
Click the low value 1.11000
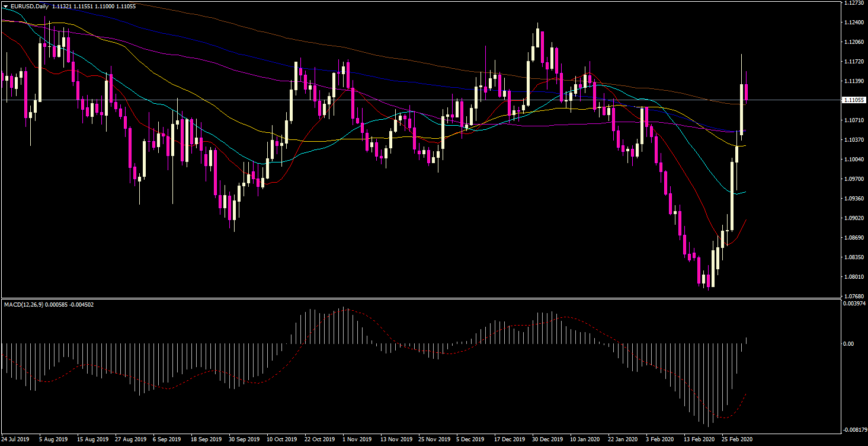pyautogui.click(x=105, y=7)
